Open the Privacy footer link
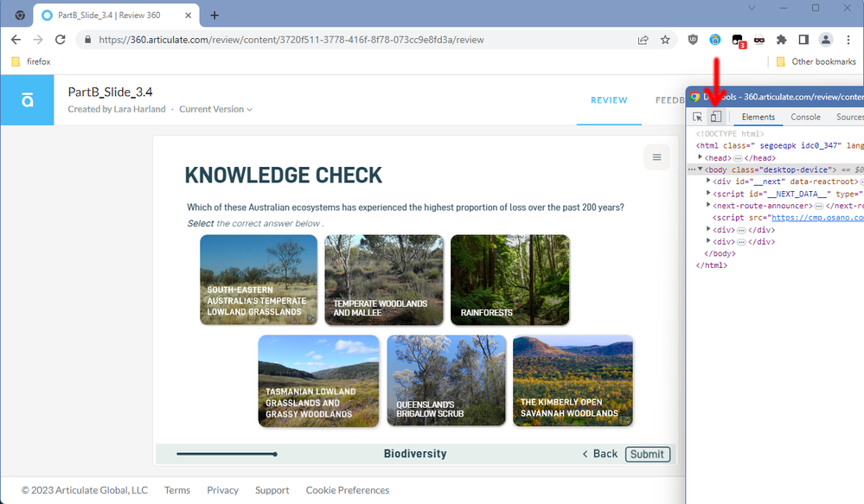 point(222,490)
